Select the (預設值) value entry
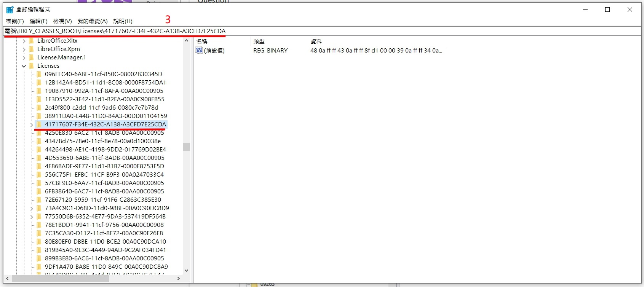This screenshot has height=287, width=644. (x=214, y=51)
